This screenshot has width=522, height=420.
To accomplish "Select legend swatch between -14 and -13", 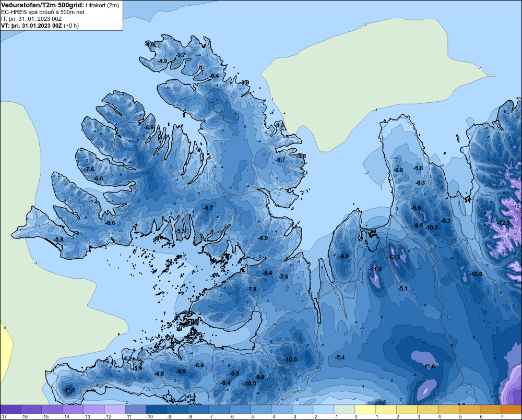I will coord(73,410).
